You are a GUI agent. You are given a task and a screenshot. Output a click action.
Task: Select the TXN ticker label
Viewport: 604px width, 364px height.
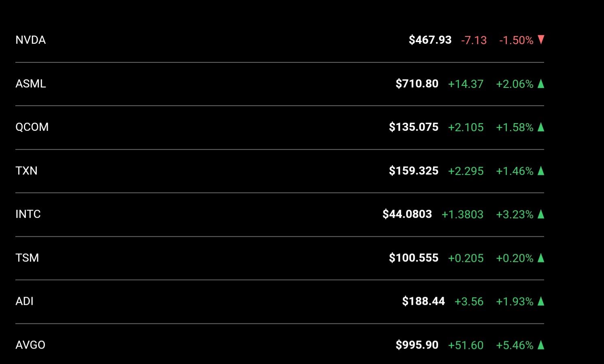pyautogui.click(x=26, y=170)
